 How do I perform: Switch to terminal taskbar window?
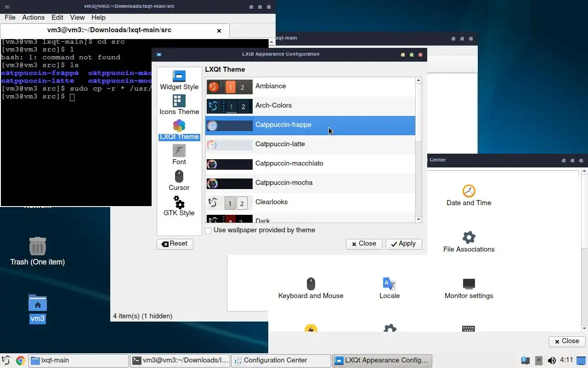pos(180,361)
